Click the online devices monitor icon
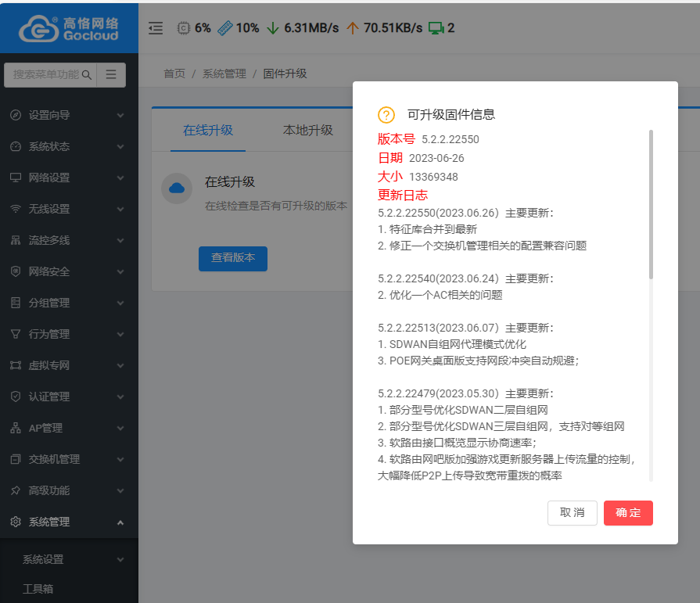 (x=436, y=28)
